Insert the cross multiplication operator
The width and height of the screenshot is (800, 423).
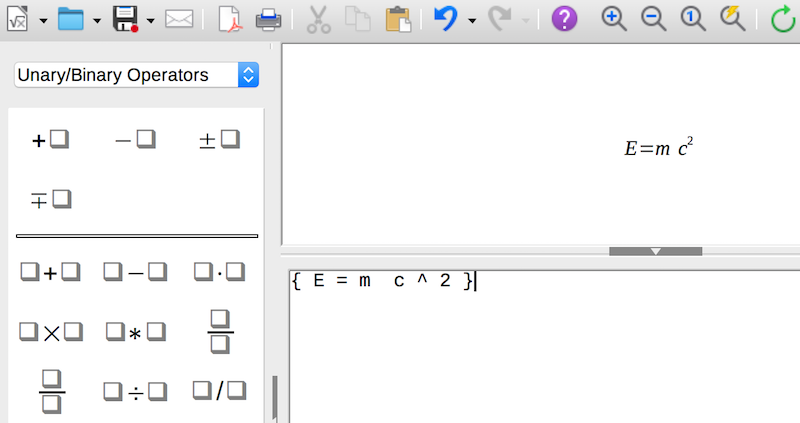[x=51, y=332]
